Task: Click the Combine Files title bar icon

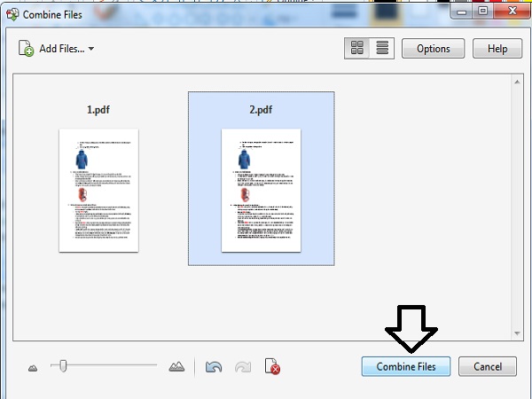Action: click(x=12, y=14)
